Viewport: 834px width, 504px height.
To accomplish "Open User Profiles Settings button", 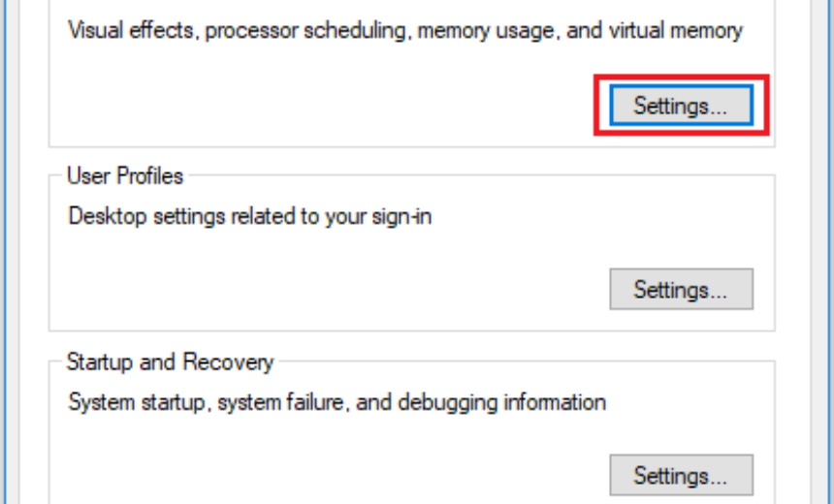I will (x=680, y=290).
